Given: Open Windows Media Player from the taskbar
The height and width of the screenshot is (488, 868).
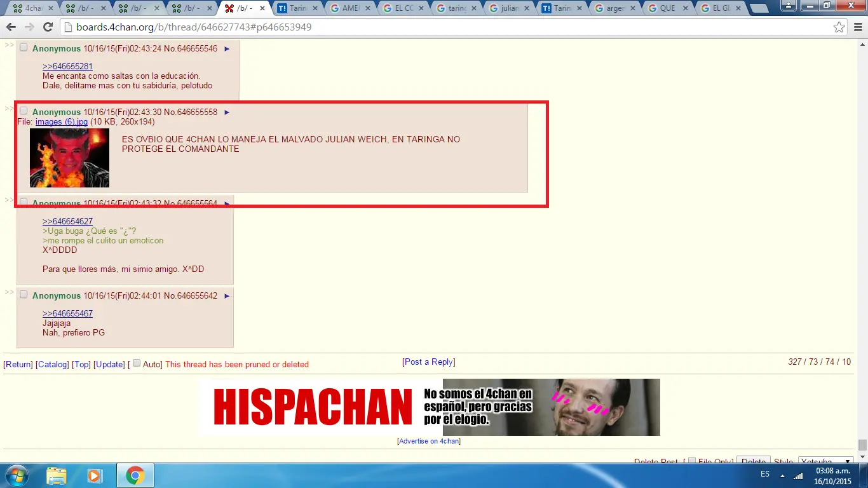Looking at the screenshot, I should [x=95, y=475].
